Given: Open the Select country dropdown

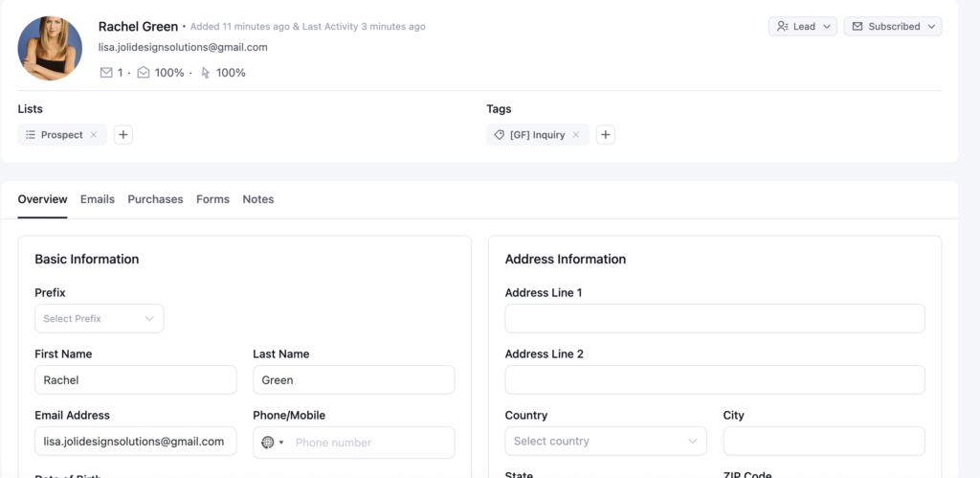Looking at the screenshot, I should tap(606, 441).
